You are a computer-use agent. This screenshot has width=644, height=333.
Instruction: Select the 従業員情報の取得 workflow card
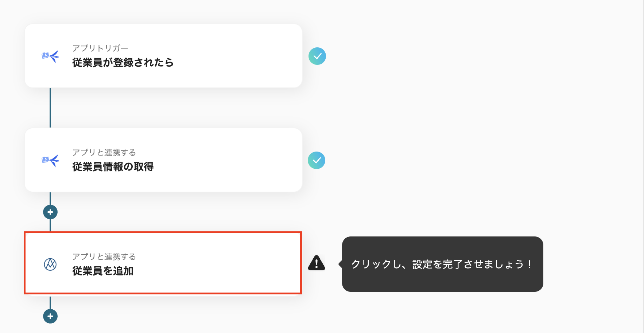pyautogui.click(x=163, y=160)
